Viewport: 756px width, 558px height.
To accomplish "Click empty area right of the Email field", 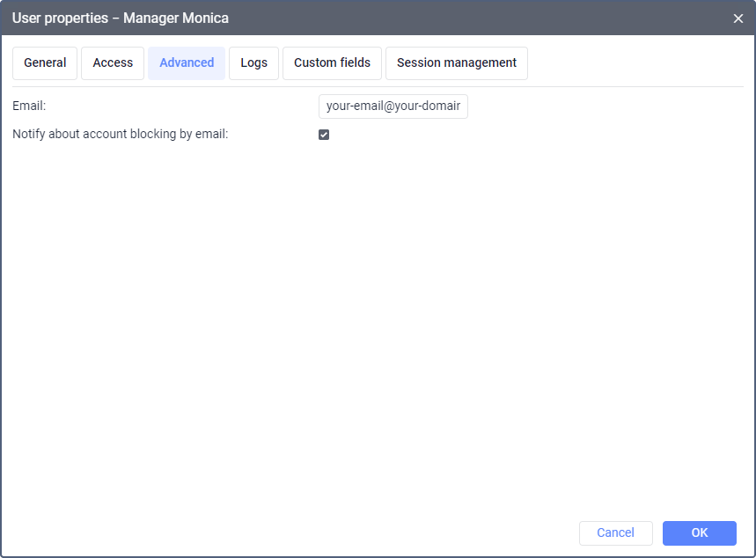I will (x=607, y=106).
